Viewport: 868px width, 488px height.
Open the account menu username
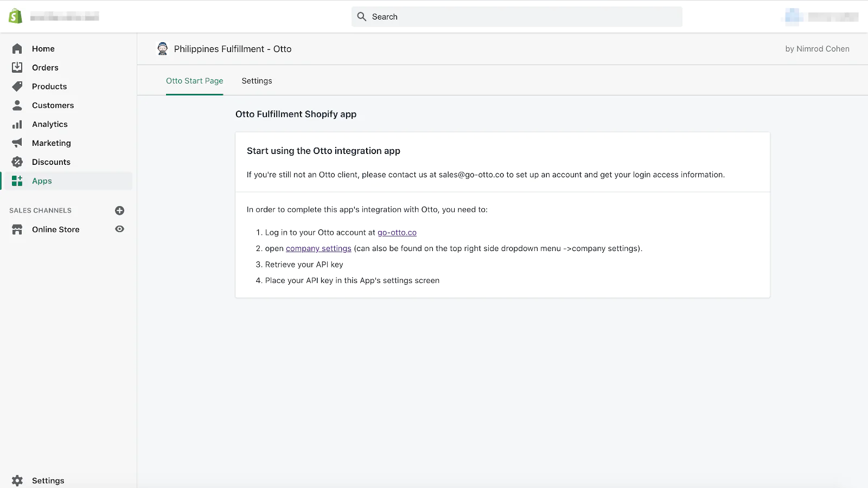pos(833,17)
